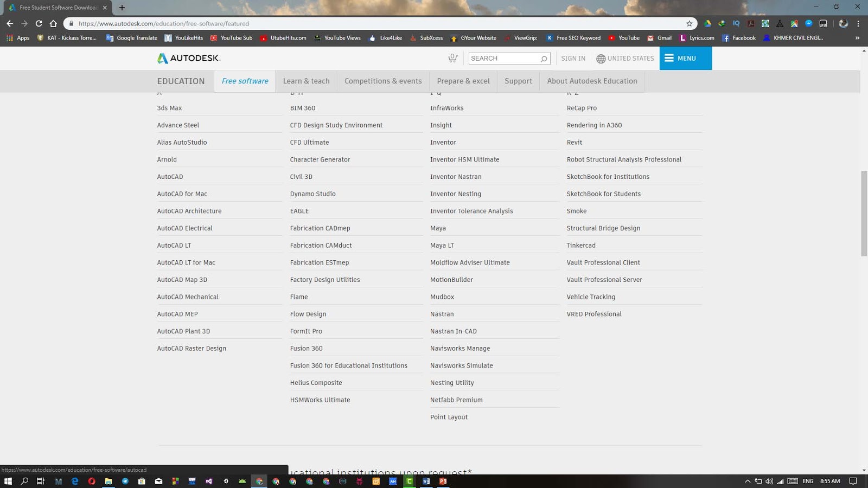Image resolution: width=868 pixels, height=488 pixels.
Task: Click the browser address bar
Action: [380, 23]
